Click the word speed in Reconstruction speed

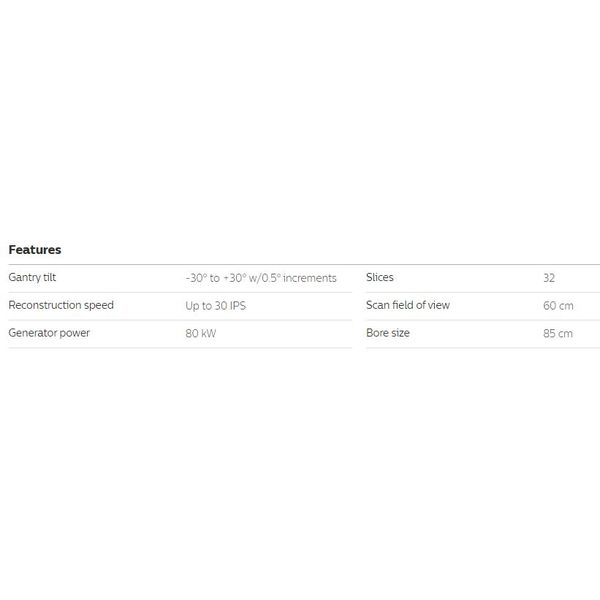click(99, 306)
